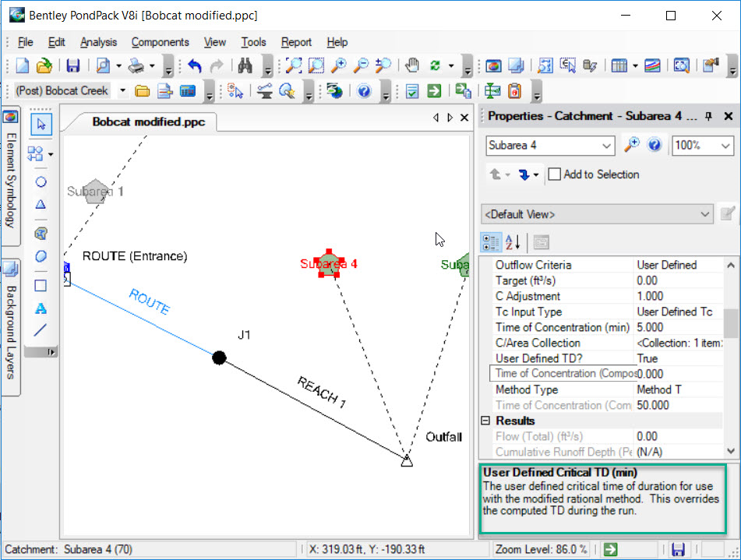Open the C/Area Collection field
This screenshot has height=560, width=741.
tap(678, 343)
